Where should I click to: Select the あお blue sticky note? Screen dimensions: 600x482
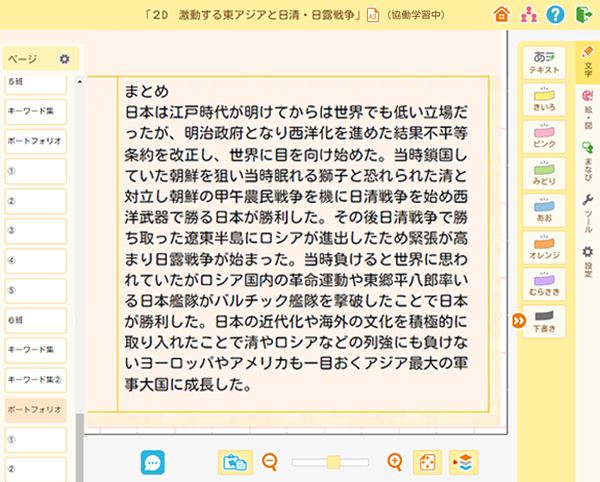[544, 210]
